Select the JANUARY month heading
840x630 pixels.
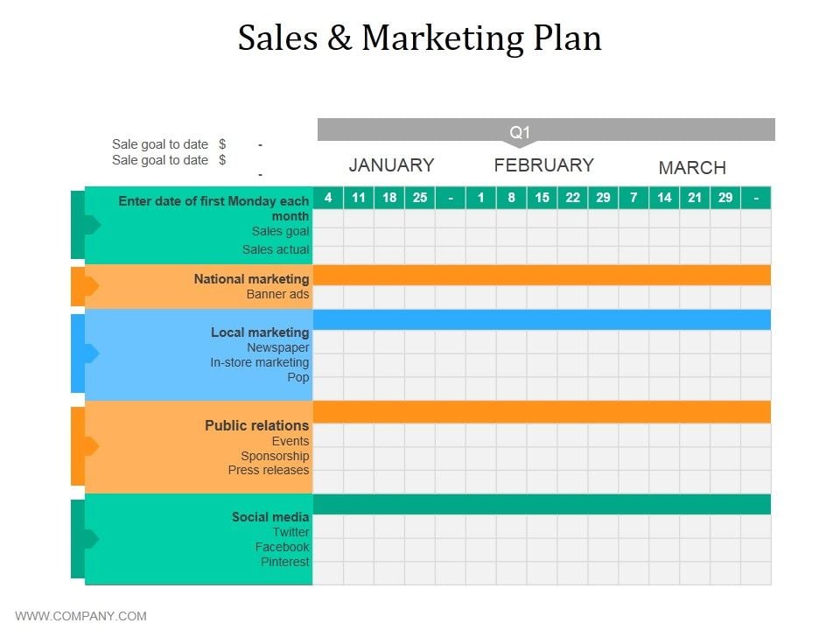click(392, 165)
